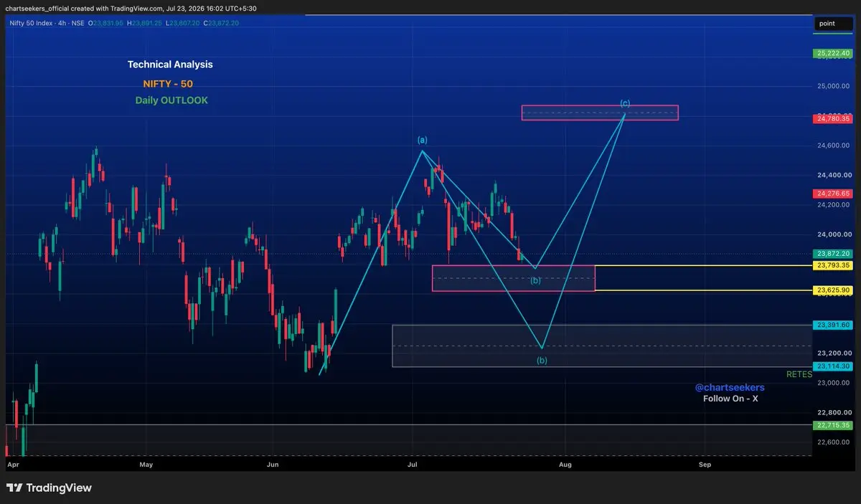Viewport: 861px width, 504px height.
Task: Click the low value L23,807.20
Action: pos(182,23)
